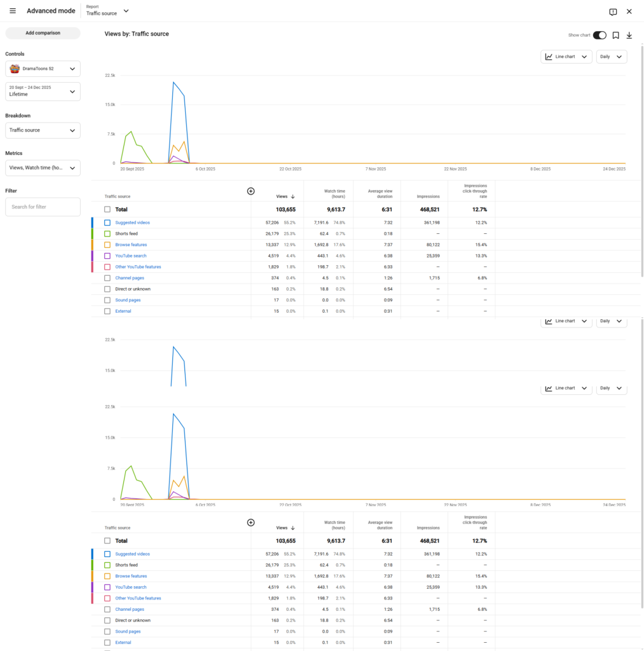
Task: Open the topmost Line chart type dropdown
Action: coord(566,57)
